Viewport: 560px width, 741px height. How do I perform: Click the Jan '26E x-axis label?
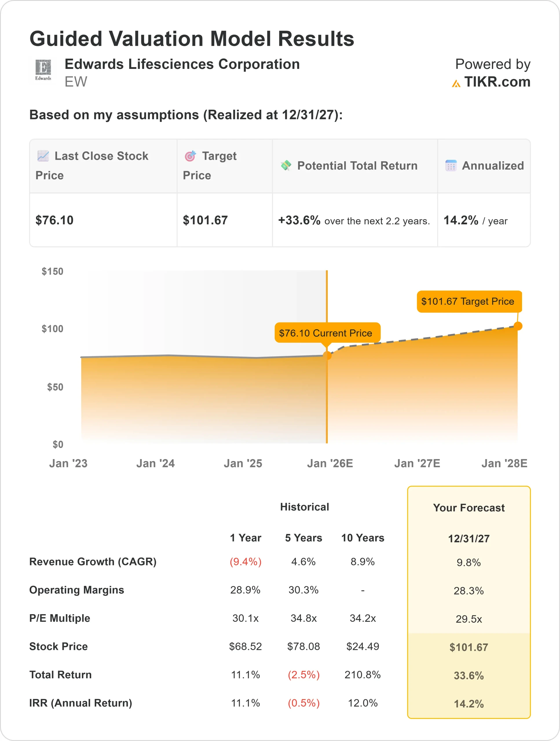pos(330,463)
